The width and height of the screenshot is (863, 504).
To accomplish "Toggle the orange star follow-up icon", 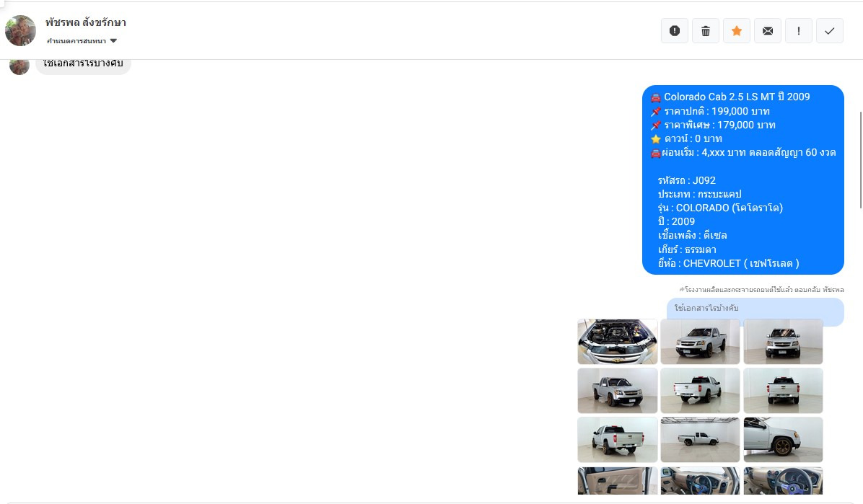I will [x=737, y=31].
